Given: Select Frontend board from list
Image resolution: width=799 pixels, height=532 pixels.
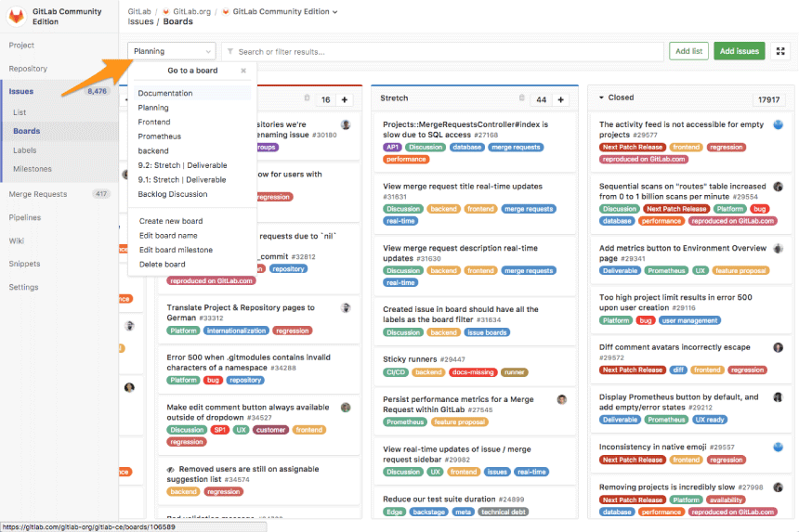Looking at the screenshot, I should 192,123.
